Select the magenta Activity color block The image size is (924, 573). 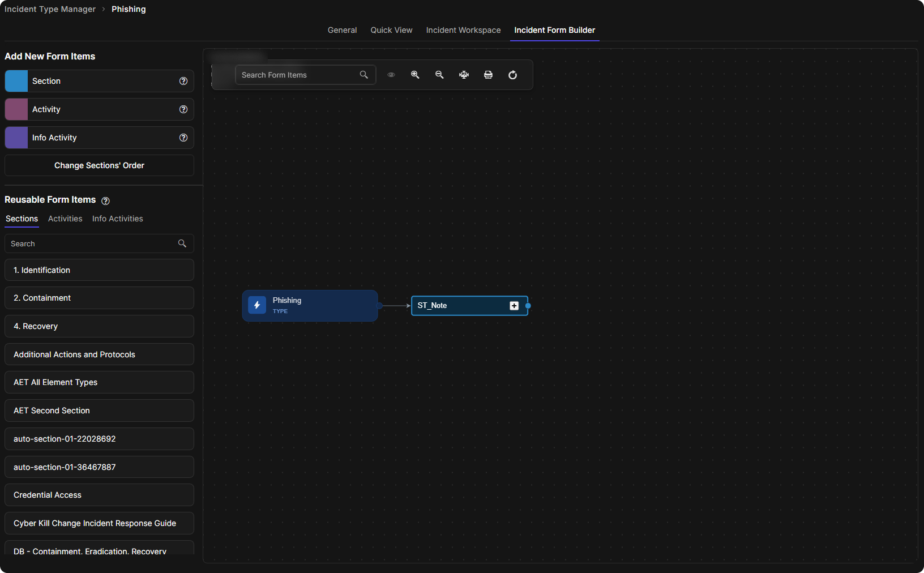(x=16, y=109)
